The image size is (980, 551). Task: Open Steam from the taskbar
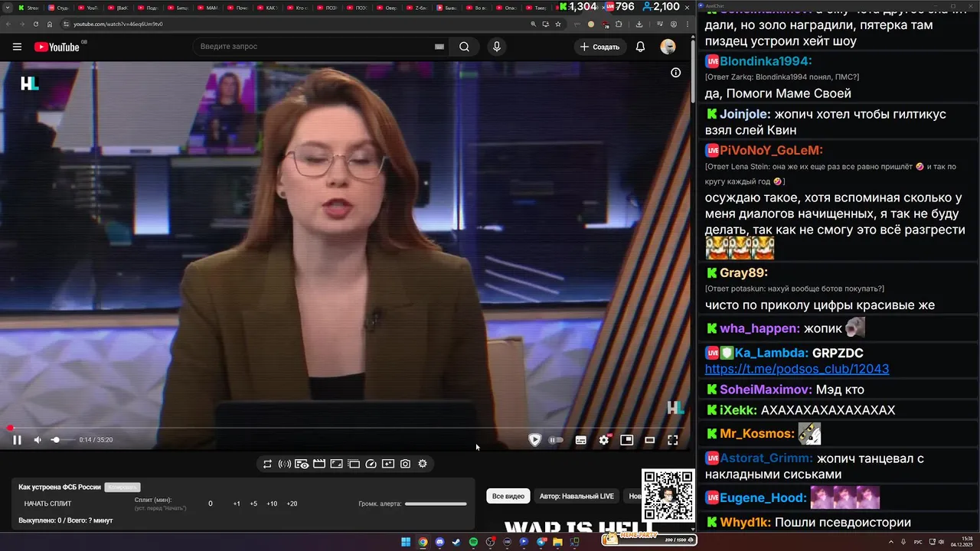click(x=456, y=542)
